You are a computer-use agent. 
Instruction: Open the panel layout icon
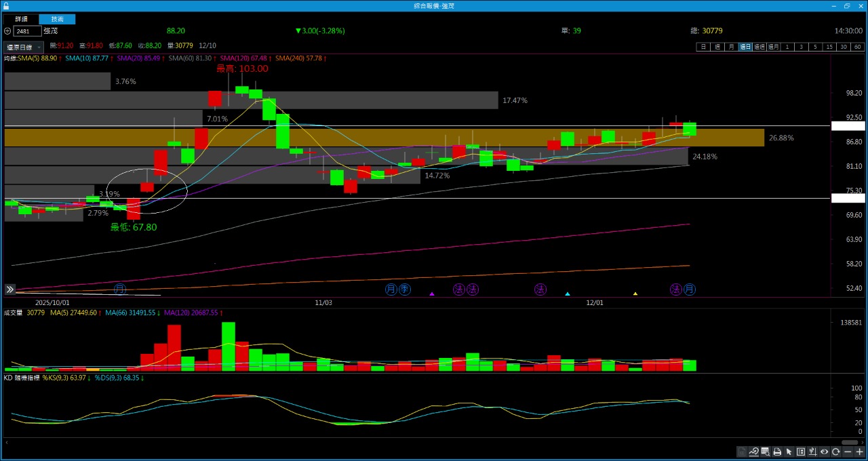(801, 452)
